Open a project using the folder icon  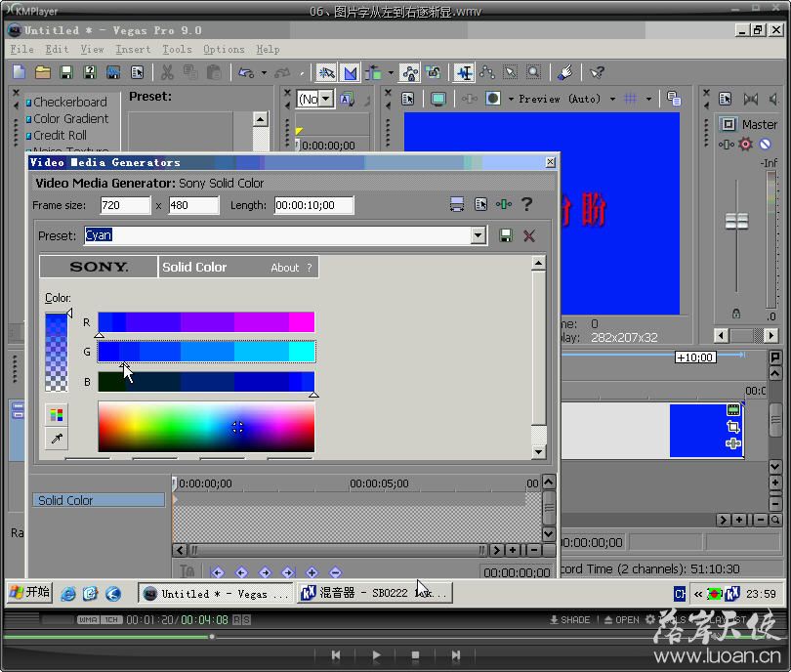coord(42,72)
